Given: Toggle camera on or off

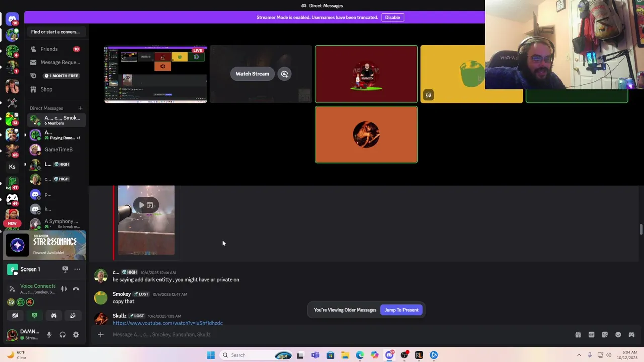Looking at the screenshot, I should [x=15, y=316].
